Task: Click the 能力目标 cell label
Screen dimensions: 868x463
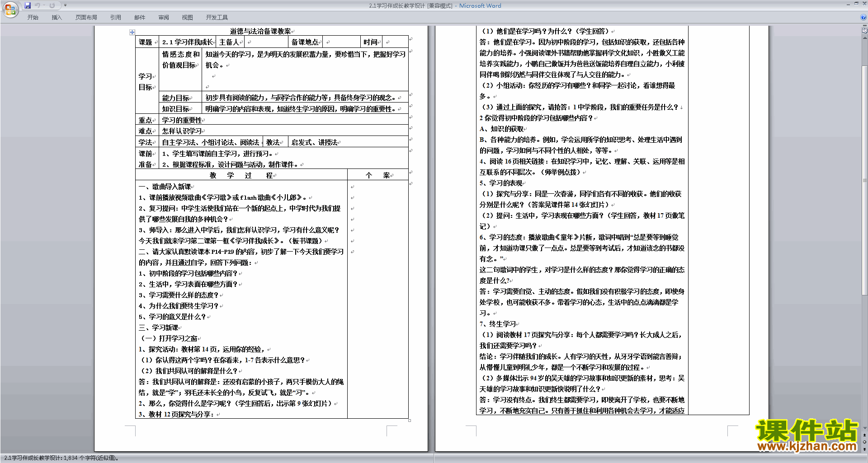Action: point(175,98)
